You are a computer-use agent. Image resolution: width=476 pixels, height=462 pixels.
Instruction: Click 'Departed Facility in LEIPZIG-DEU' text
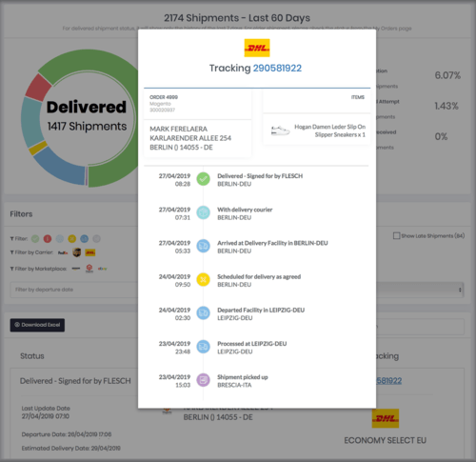tap(261, 310)
